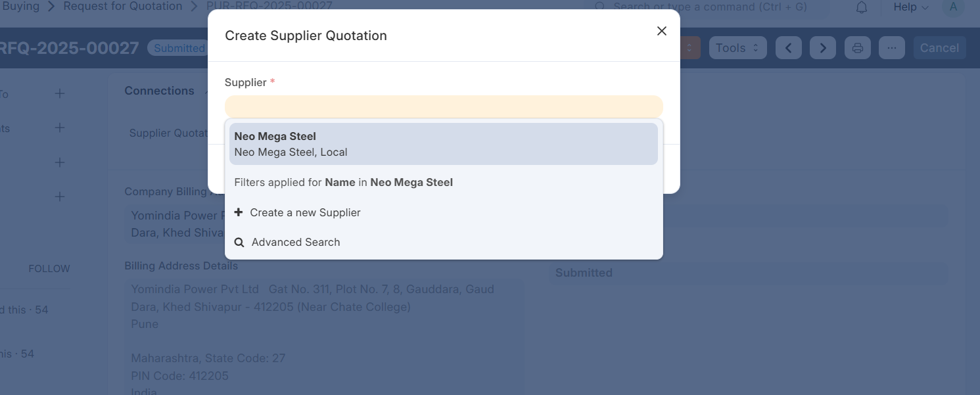Open the Request for Quotation breadcrumb
This screenshot has height=395, width=980.
pos(123,7)
